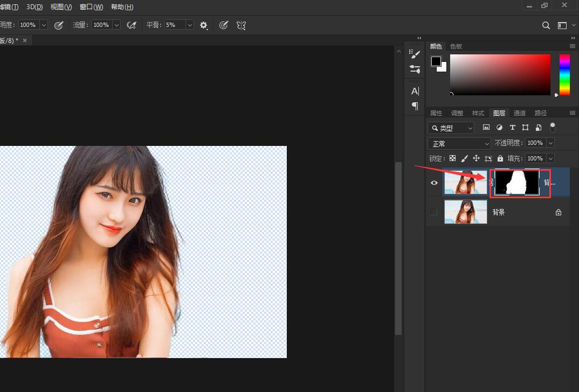579x392 pixels.
Task: Hide the masked top layer eye
Action: pyautogui.click(x=434, y=183)
